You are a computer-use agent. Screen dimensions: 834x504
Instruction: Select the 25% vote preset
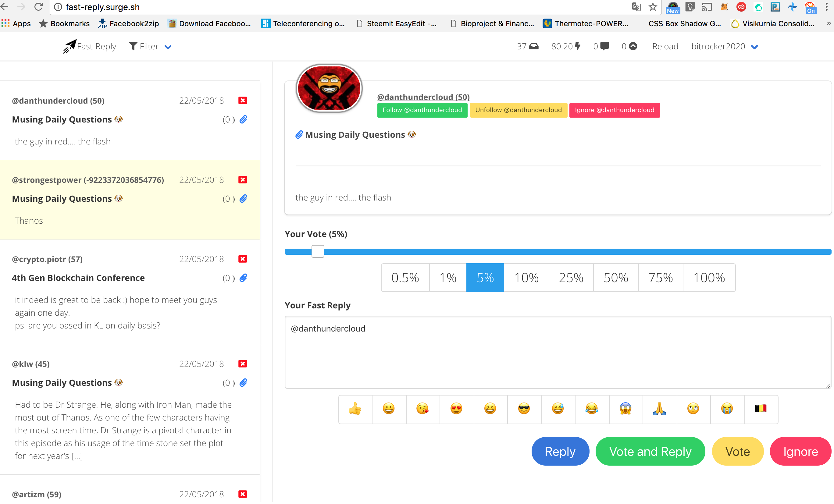[x=571, y=278]
